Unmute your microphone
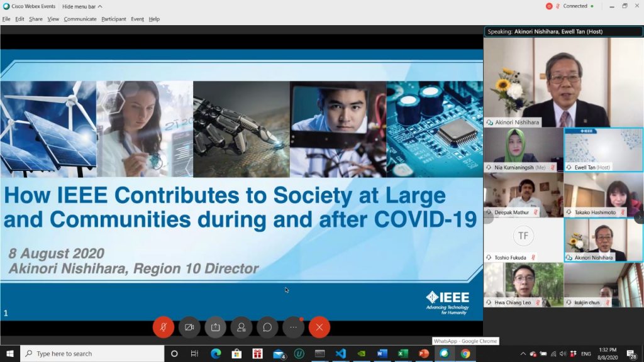 pos(164,327)
